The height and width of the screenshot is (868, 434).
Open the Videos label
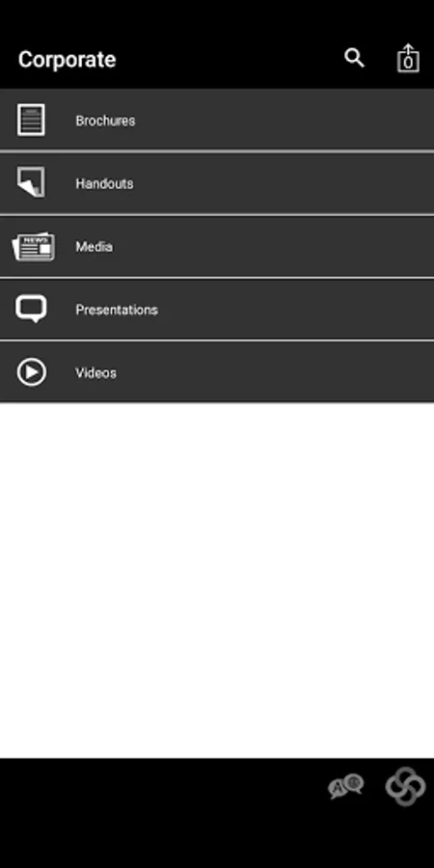[95, 372]
